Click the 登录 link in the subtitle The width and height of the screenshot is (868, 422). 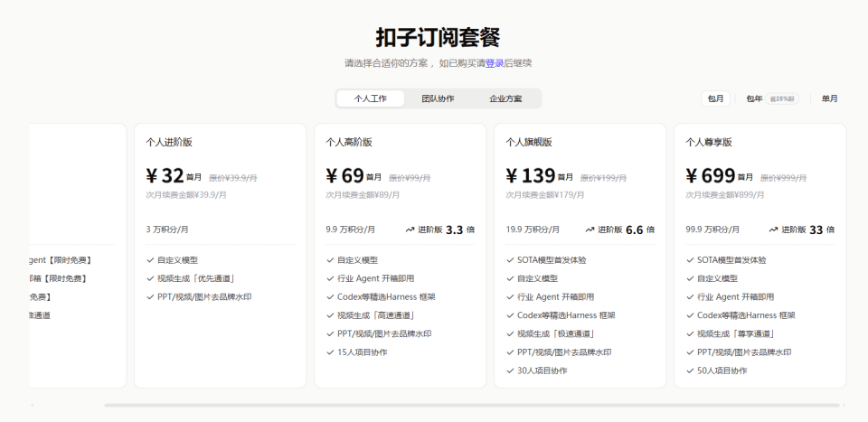pyautogui.click(x=495, y=63)
